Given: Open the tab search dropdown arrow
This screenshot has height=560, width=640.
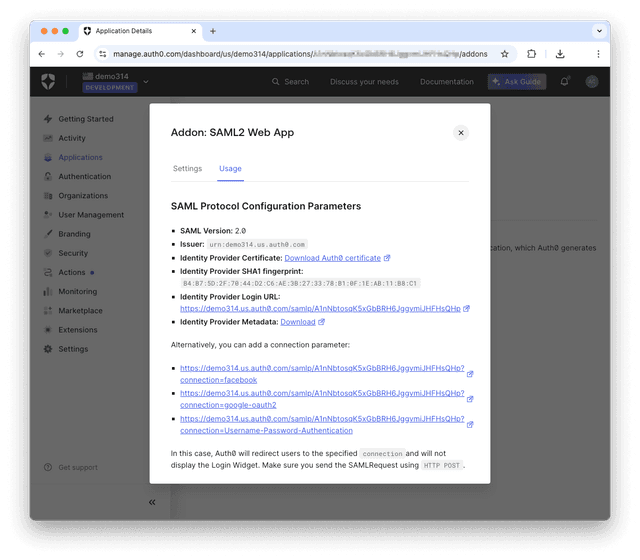Looking at the screenshot, I should [599, 31].
